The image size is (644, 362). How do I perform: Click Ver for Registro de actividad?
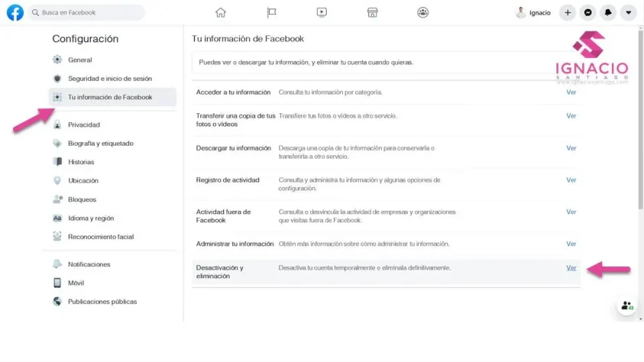(571, 179)
